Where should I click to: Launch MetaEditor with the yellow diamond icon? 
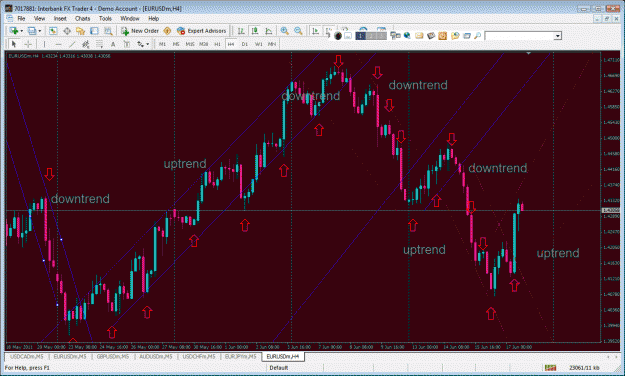(x=167, y=31)
